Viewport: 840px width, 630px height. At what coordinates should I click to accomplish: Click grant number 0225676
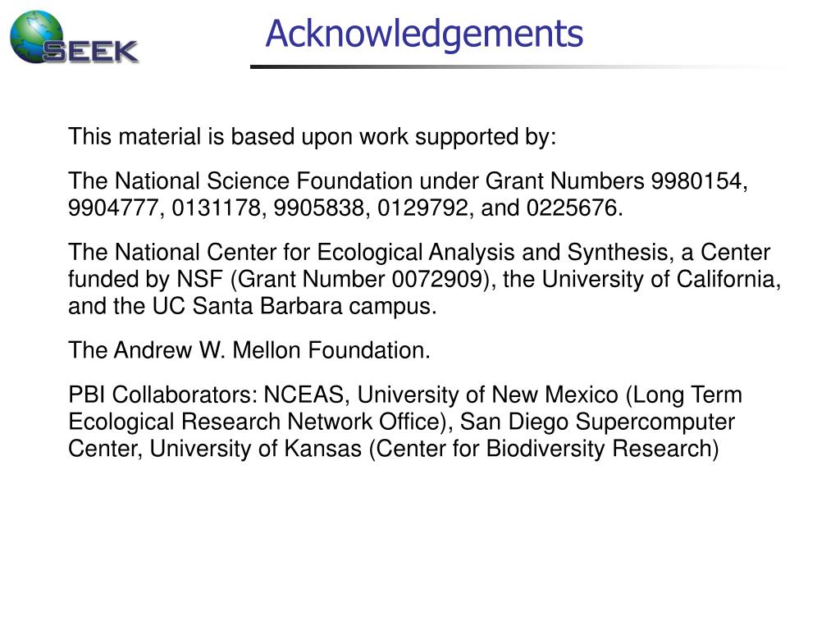[573, 208]
